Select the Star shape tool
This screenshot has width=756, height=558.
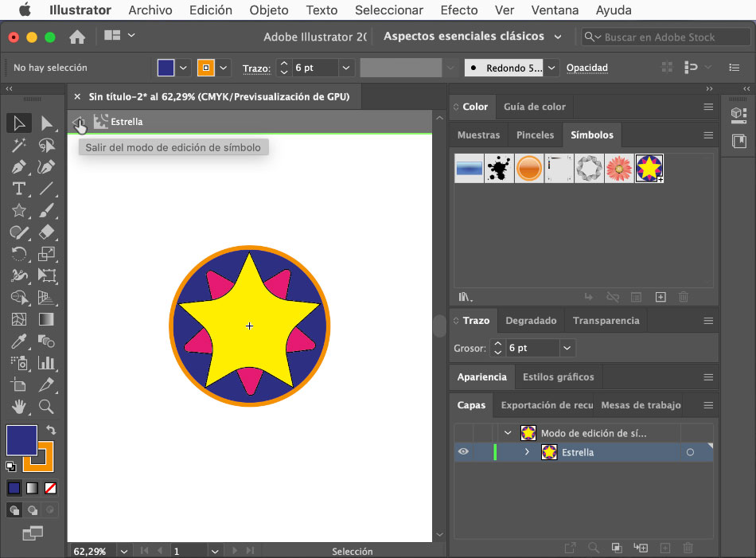19,211
